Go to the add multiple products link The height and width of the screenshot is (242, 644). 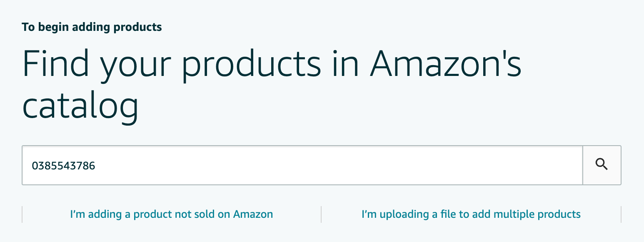pos(471,214)
